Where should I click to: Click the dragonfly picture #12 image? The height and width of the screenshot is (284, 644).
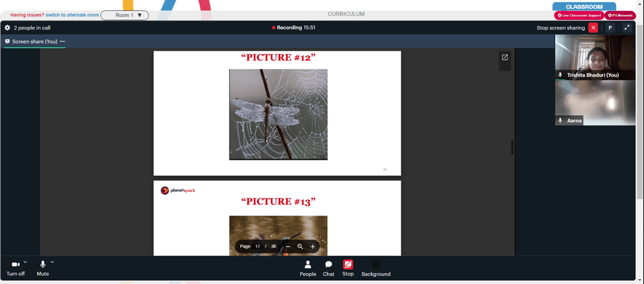coord(278,114)
